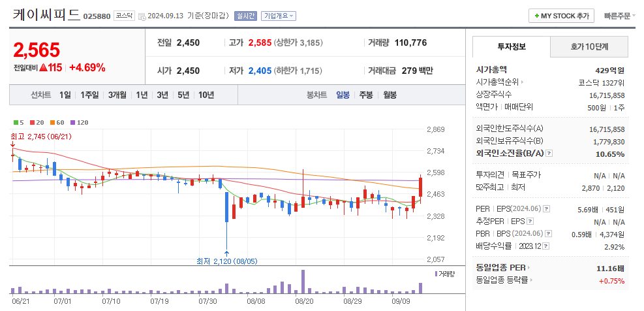Click the arrow icon beside 동일업종 등락률
The image size is (644, 311).
pos(531,280)
